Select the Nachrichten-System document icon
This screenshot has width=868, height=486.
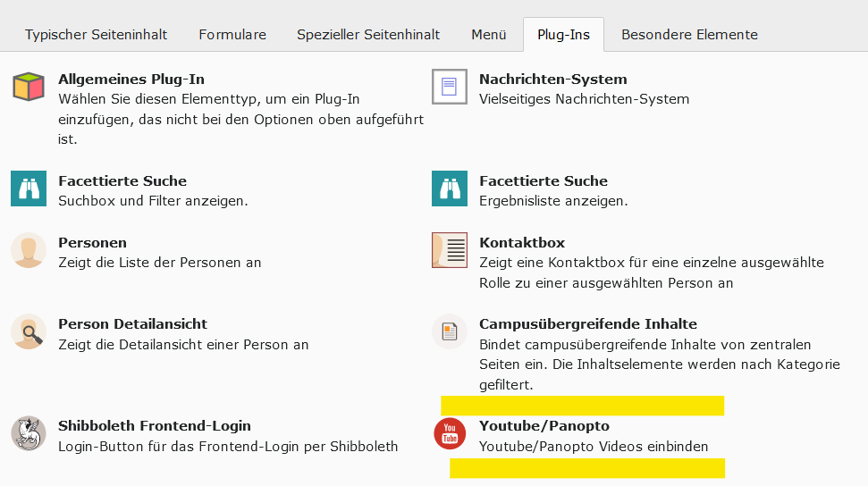[450, 88]
